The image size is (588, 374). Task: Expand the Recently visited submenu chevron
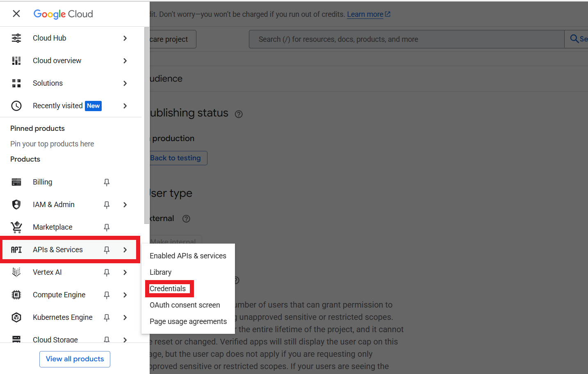(125, 106)
